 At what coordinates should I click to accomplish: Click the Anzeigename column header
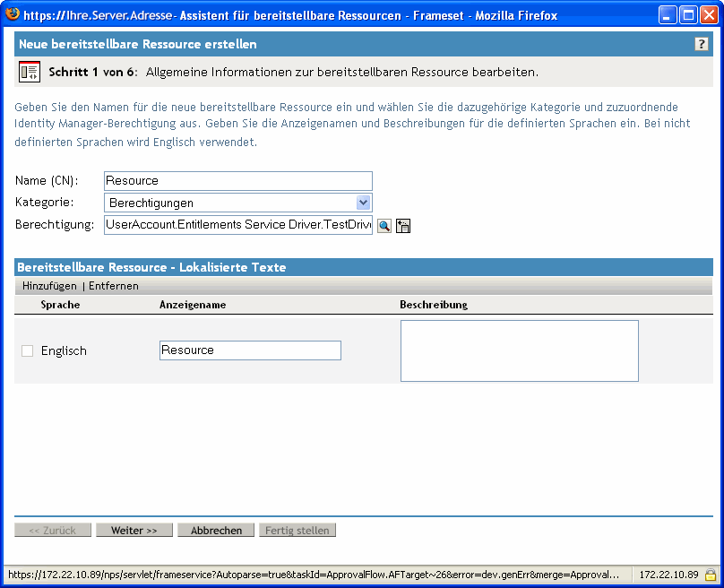[x=193, y=305]
